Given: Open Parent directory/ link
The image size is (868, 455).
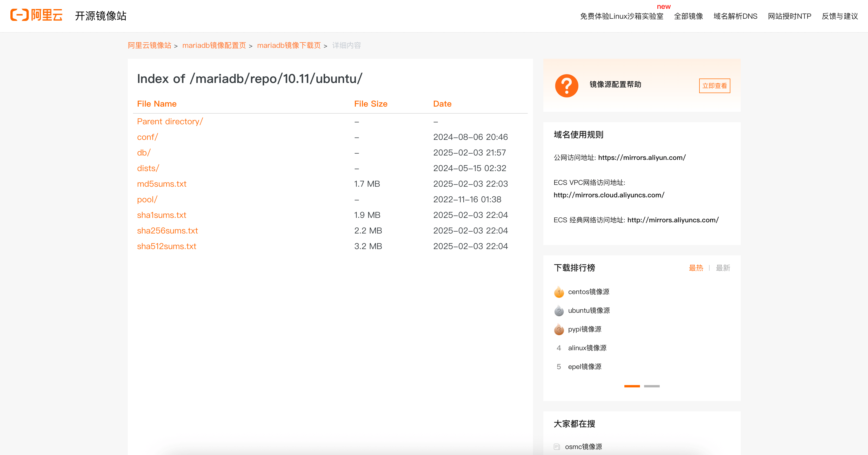Looking at the screenshot, I should 170,121.
